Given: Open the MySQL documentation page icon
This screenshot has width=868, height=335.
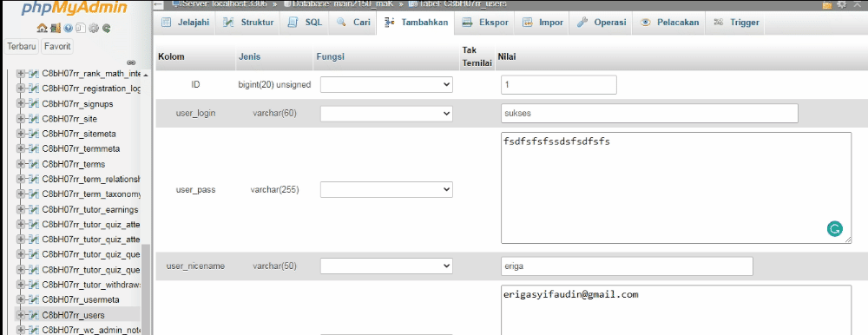Looking at the screenshot, I should [x=80, y=28].
